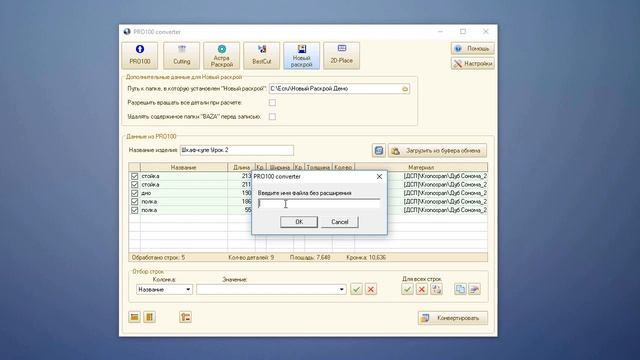Choose the BestCut tab
Viewport: 640px width, 360px height.
[x=262, y=55]
